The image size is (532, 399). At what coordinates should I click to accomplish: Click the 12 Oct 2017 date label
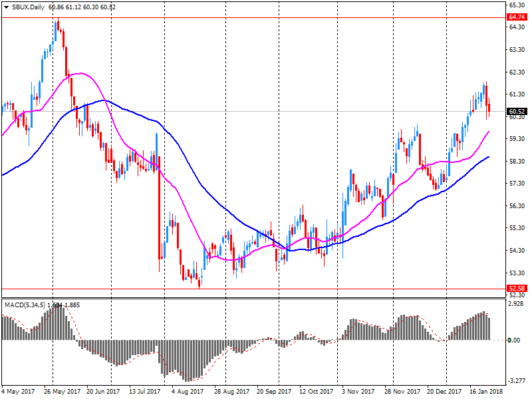[x=316, y=392]
